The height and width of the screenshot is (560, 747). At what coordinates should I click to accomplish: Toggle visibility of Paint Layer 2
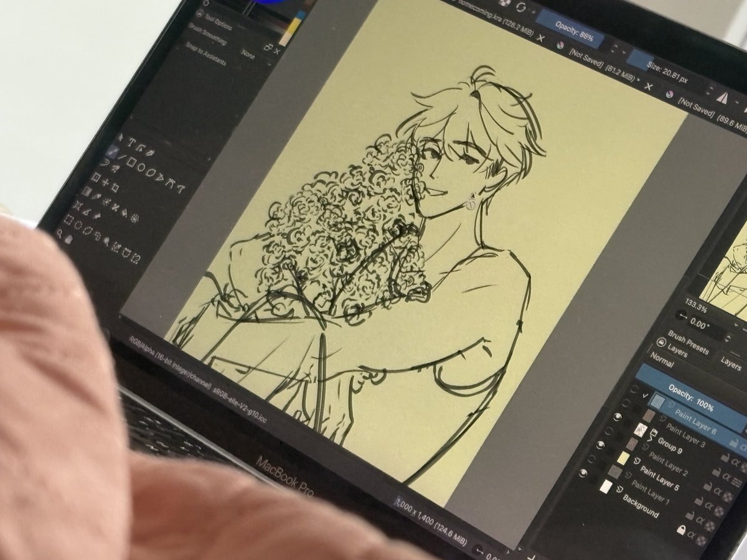[x=608, y=431]
